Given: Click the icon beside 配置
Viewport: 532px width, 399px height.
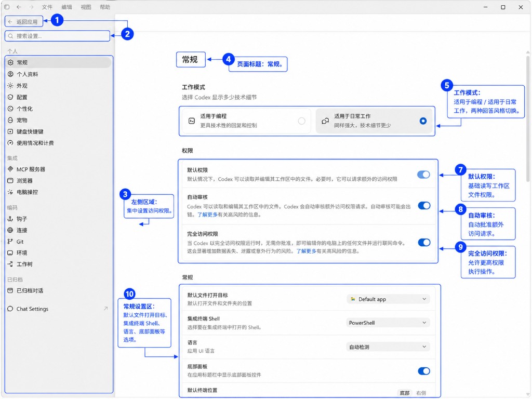Looking at the screenshot, I should [x=10, y=97].
